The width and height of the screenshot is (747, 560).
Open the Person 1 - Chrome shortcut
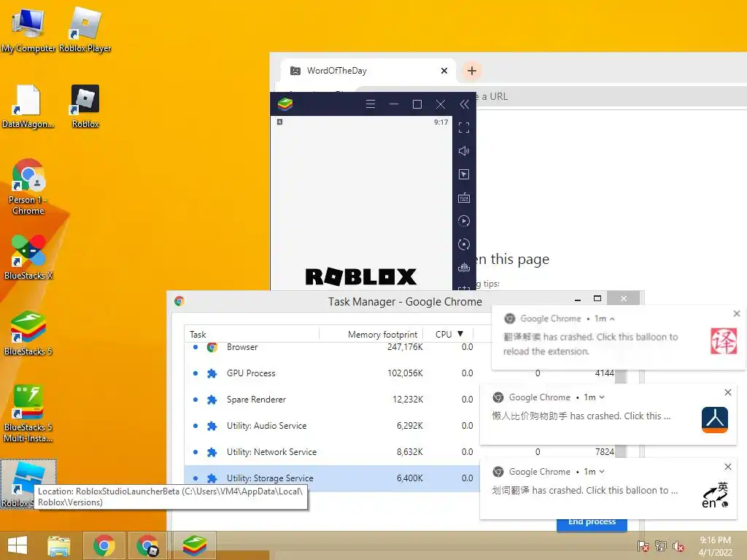(x=28, y=187)
